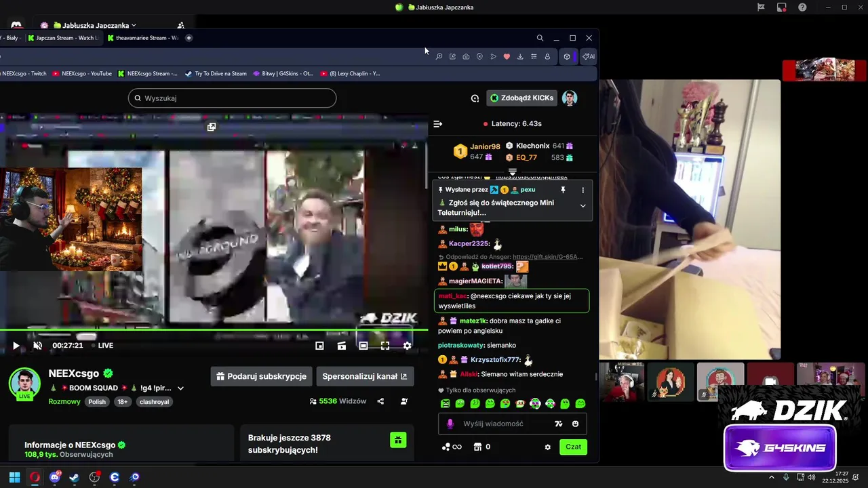The height and width of the screenshot is (488, 868).
Task: Open the Kick rewind/notification icon near Zdobądź KICKs
Action: click(475, 98)
